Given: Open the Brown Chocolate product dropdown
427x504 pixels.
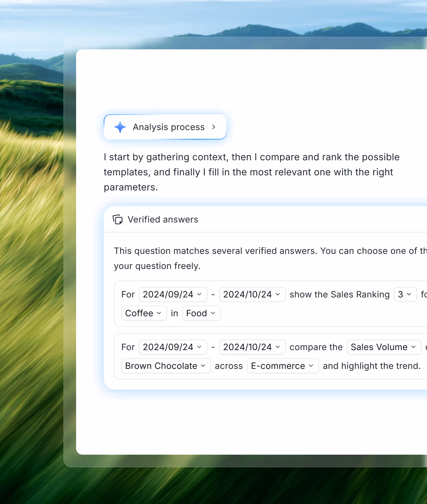Looking at the screenshot, I should point(166,366).
